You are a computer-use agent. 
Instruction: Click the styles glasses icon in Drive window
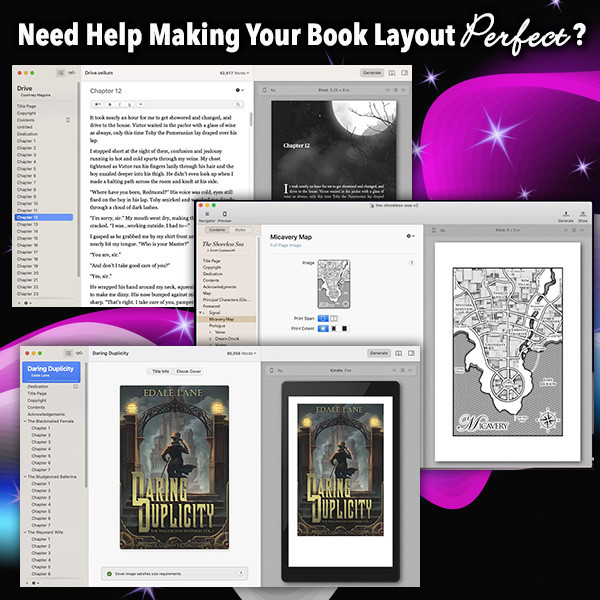pos(71,73)
